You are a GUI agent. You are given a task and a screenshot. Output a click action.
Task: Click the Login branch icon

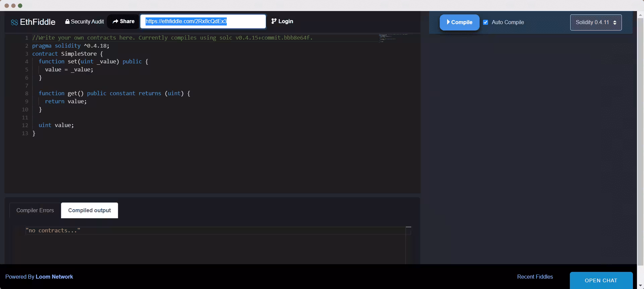point(274,21)
